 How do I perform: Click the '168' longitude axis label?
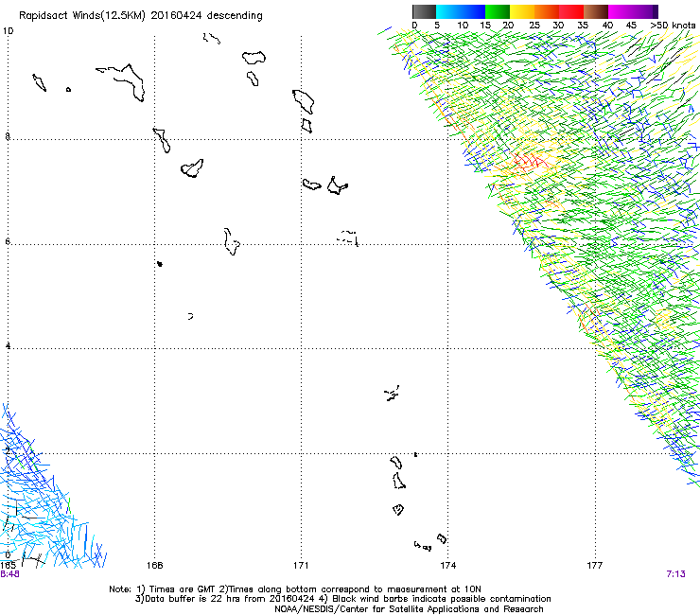(155, 566)
